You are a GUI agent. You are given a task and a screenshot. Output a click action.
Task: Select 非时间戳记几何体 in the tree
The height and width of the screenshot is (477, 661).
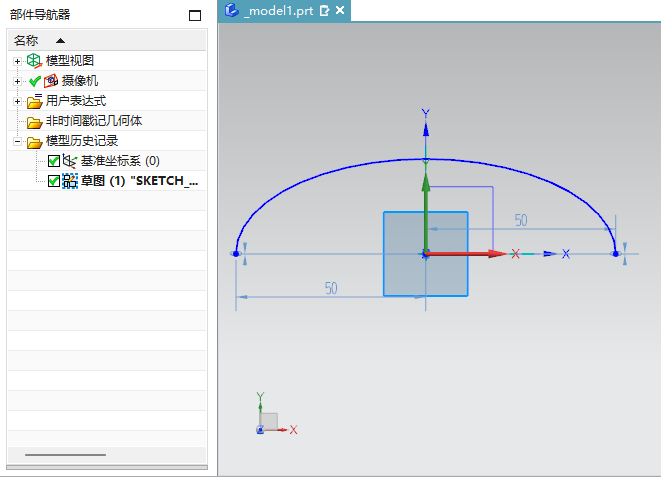pos(94,121)
